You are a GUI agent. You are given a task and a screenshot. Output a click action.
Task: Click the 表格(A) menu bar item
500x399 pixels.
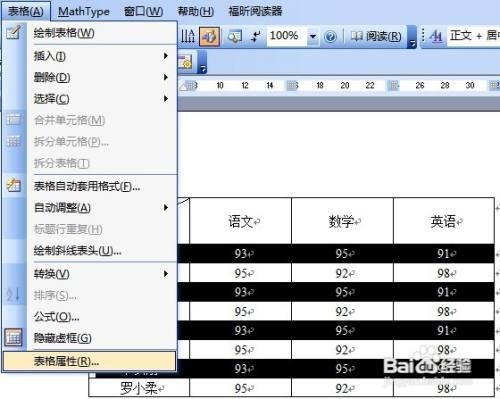click(26, 11)
